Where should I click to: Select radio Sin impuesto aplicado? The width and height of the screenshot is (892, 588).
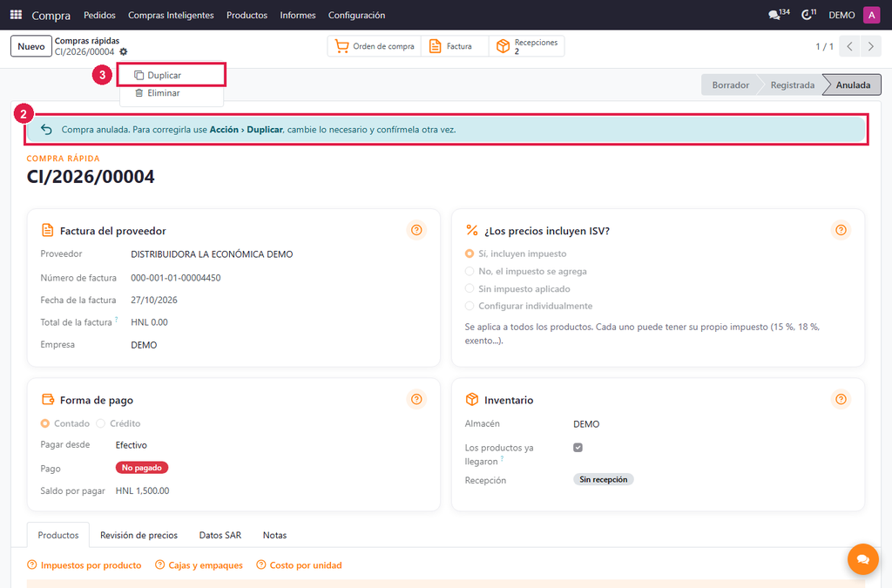click(x=470, y=289)
